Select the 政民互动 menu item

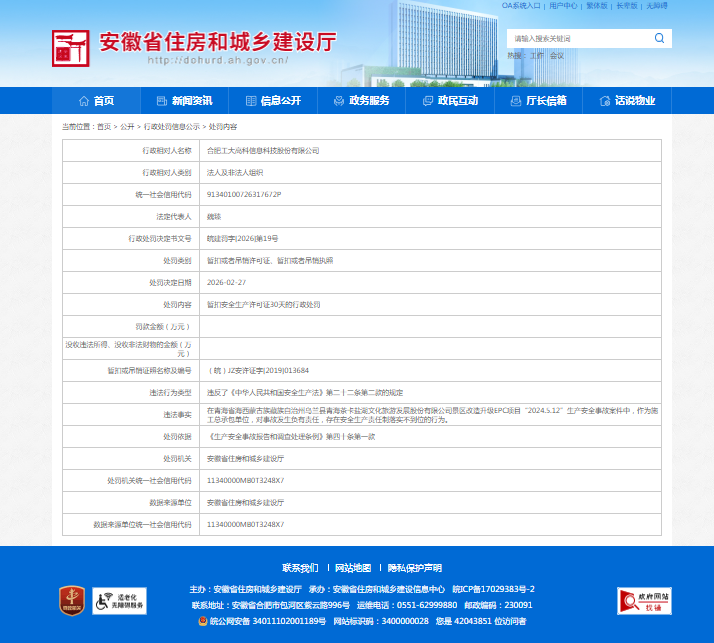[x=448, y=101]
